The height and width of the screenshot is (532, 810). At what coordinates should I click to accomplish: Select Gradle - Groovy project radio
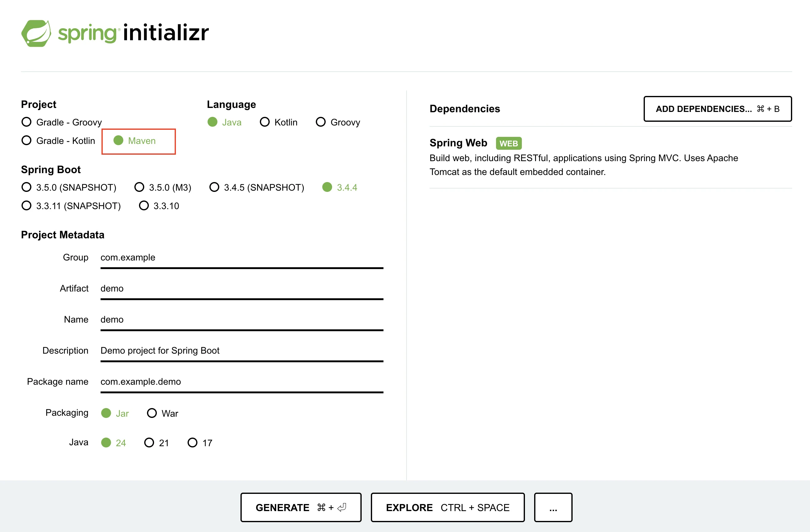pos(26,122)
